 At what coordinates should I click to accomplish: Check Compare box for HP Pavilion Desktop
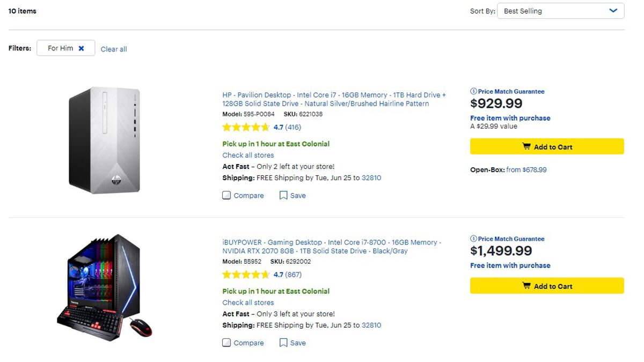226,196
